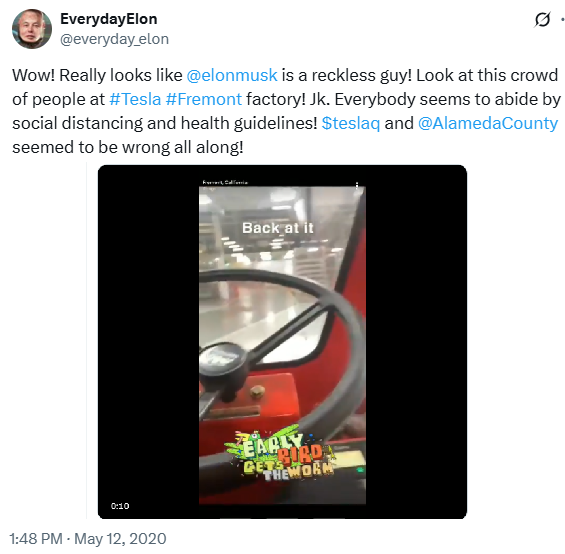The image size is (565, 554).
Task: Open the more options dot menu
Action: (562, 20)
